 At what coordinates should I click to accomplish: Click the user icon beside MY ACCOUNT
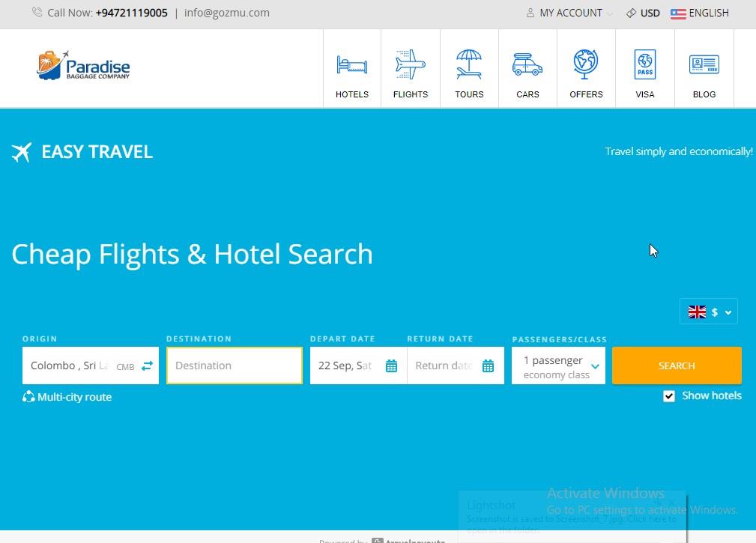coord(530,13)
